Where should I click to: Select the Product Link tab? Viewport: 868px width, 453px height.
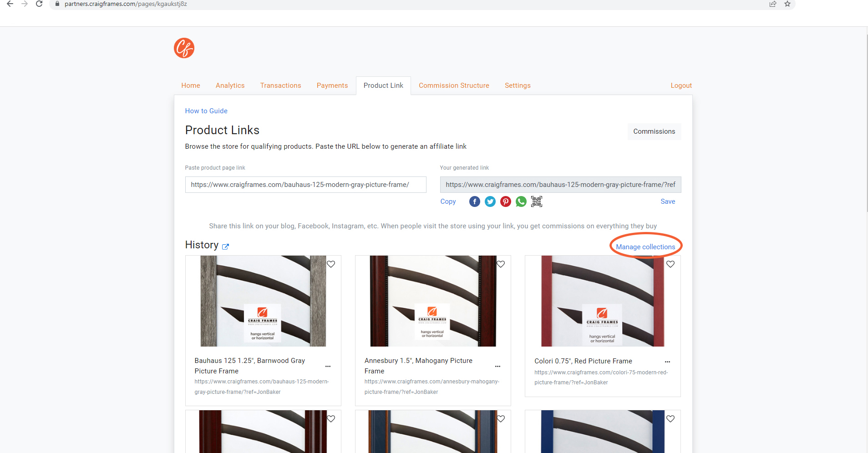click(x=383, y=86)
